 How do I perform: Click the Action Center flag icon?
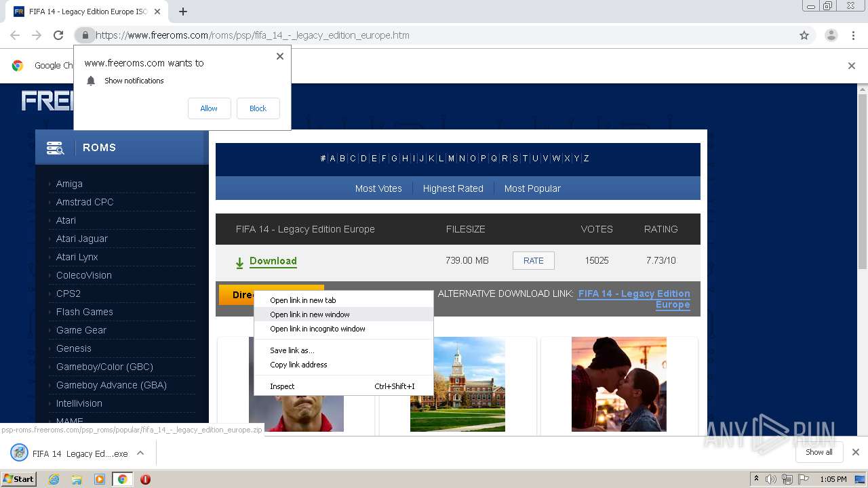click(x=803, y=479)
